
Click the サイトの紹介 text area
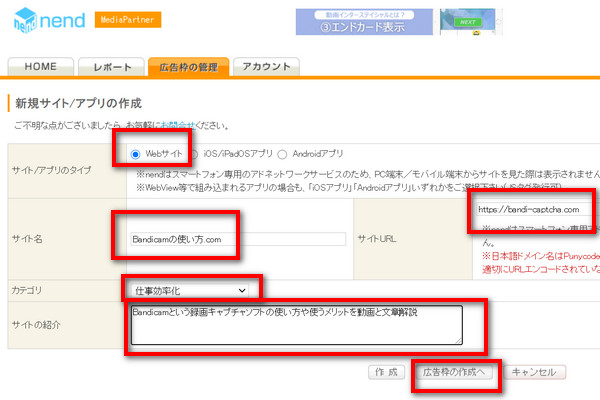pos(297,325)
